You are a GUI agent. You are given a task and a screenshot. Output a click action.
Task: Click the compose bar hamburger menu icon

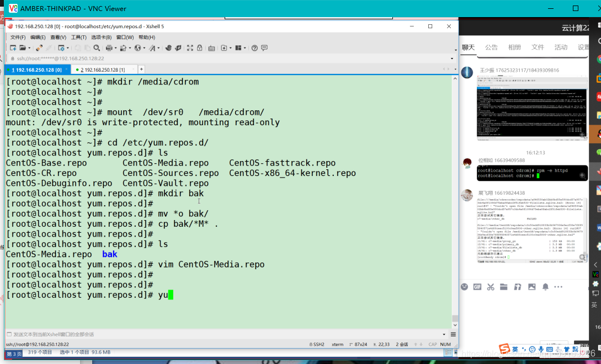tap(453, 335)
